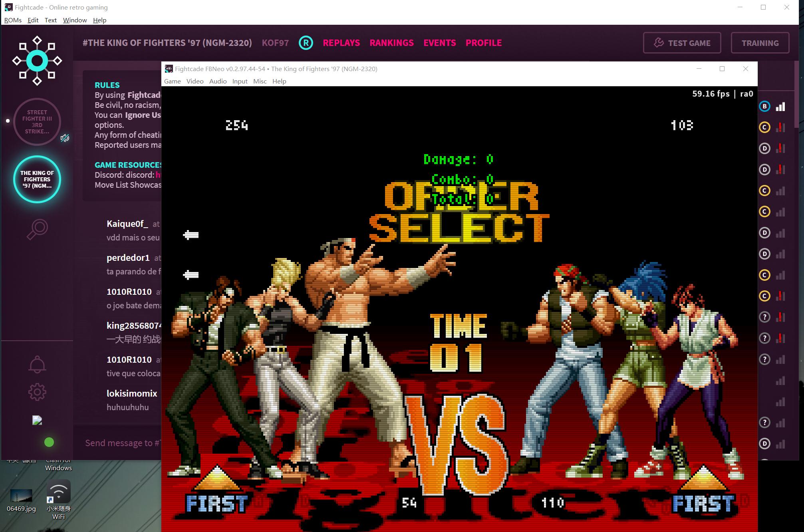Toggle the green online status indicator
804x532 pixels.
[x=49, y=442]
